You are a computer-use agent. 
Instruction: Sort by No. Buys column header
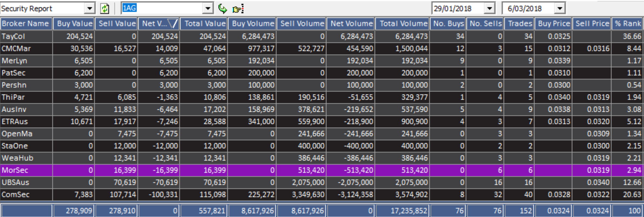click(x=448, y=24)
